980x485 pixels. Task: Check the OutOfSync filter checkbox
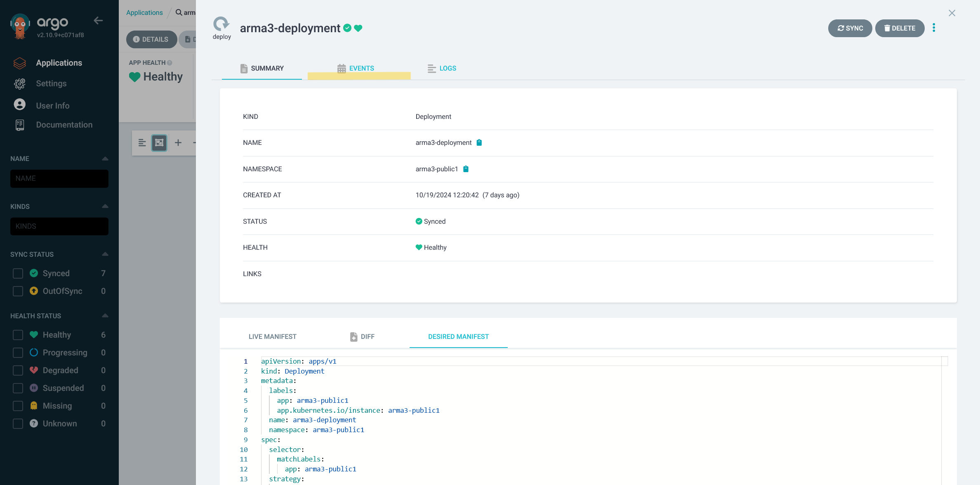tap(18, 291)
